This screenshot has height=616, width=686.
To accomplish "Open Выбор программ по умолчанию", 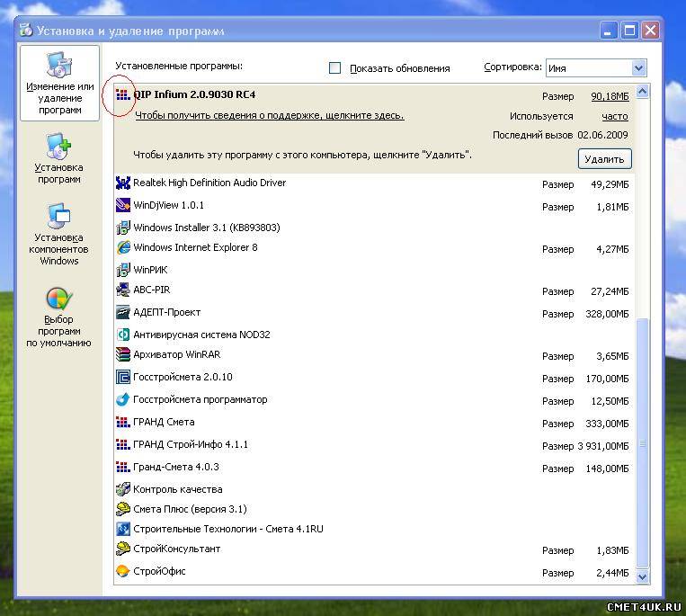I will point(58,317).
